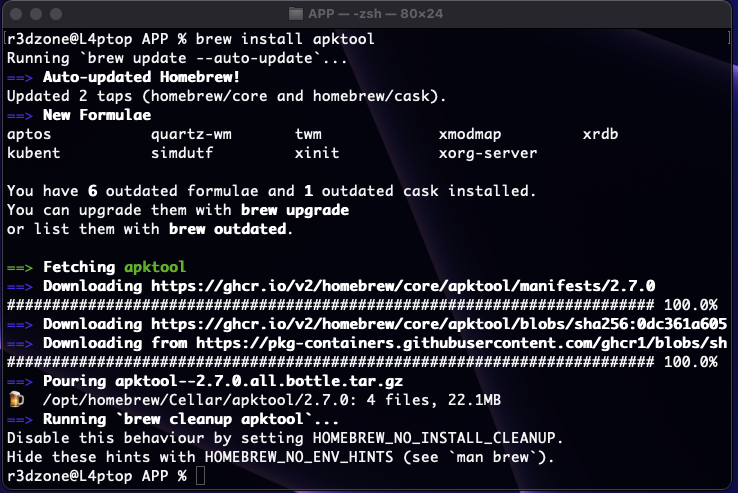This screenshot has height=493, width=738.
Task: Click the bold 'brew upgrade' text
Action: (295, 210)
